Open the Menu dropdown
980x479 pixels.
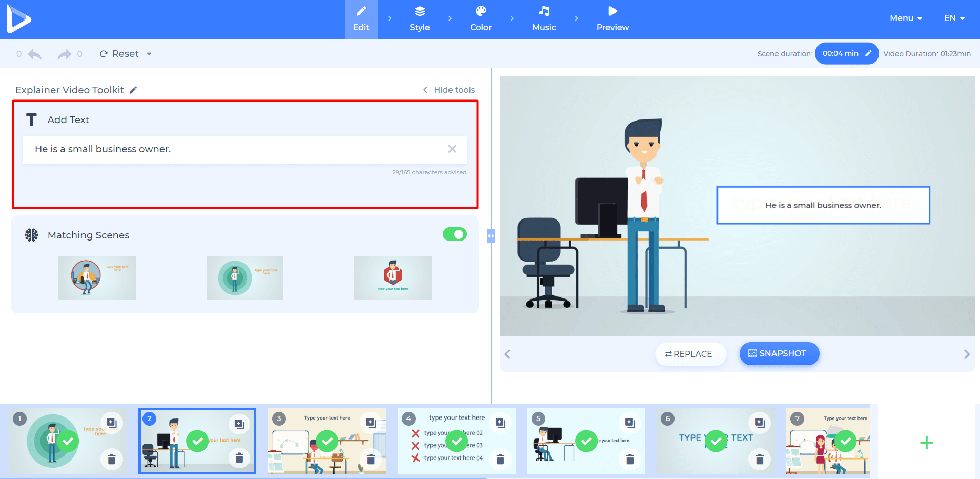coord(905,18)
